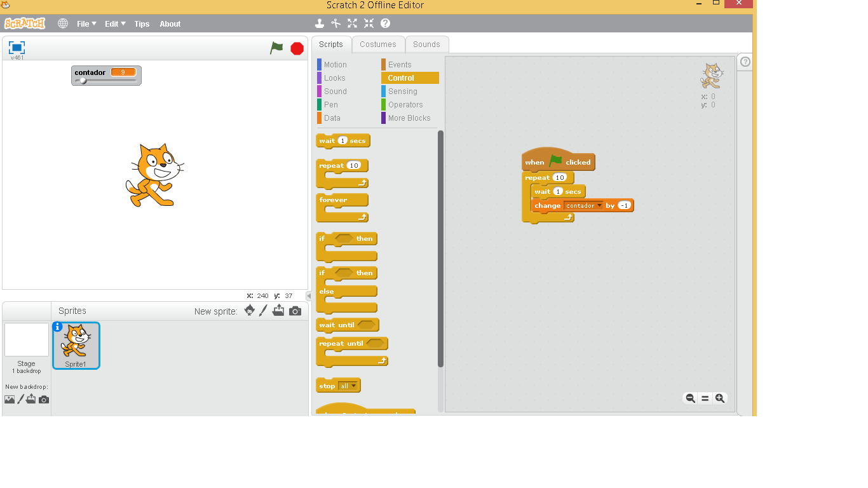This screenshot has height=488, width=868.
Task: Open the help panel question mark
Action: pyautogui.click(x=745, y=62)
